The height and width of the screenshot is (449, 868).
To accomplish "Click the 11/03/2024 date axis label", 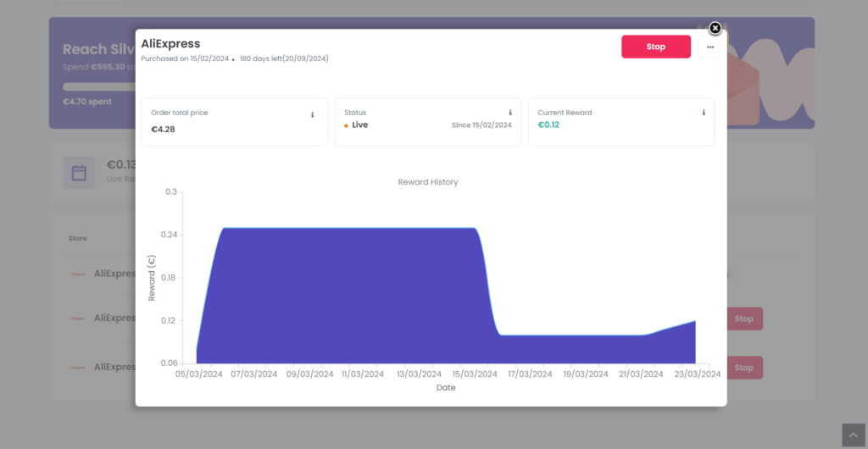I will [x=364, y=374].
